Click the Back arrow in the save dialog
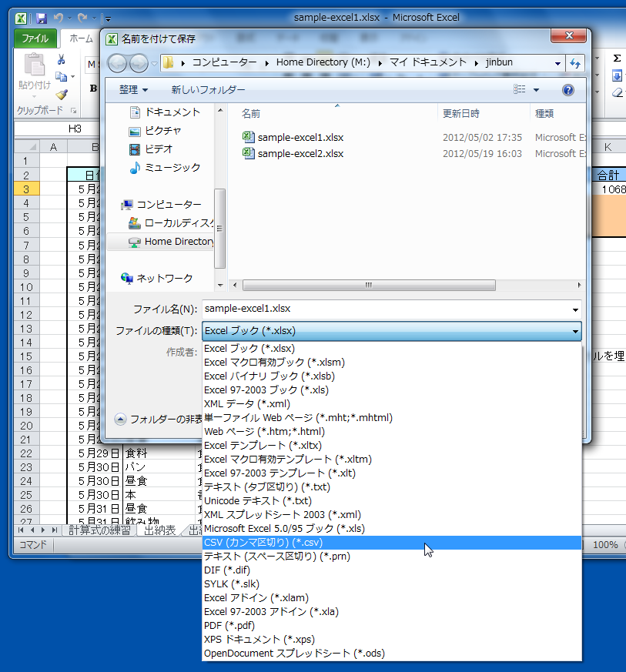The width and height of the screenshot is (626, 672). click(x=117, y=63)
